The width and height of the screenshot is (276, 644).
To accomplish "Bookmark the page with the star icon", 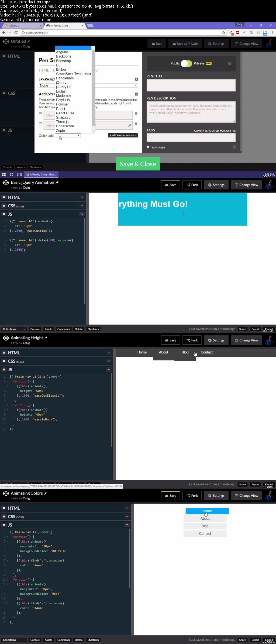I will click(x=223, y=33).
